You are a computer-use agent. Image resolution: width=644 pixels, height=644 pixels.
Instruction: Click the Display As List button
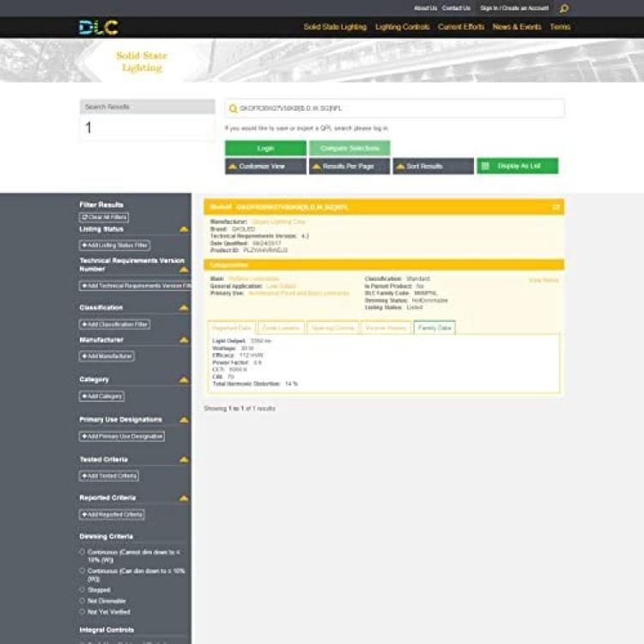click(518, 166)
